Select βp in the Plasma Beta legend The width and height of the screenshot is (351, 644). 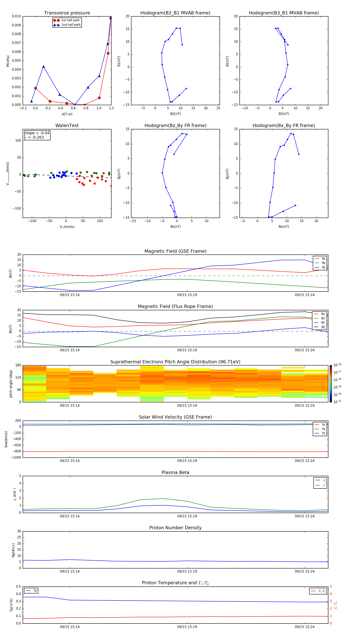point(320,480)
